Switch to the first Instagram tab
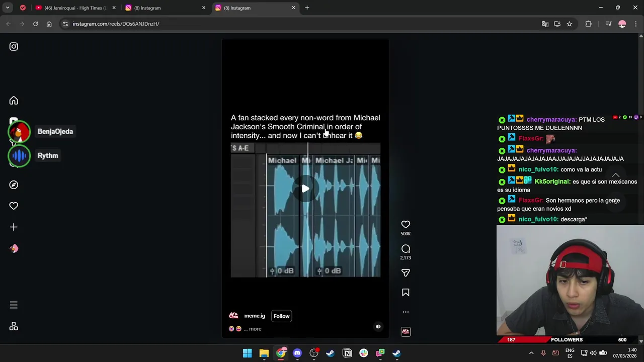 click(x=165, y=8)
